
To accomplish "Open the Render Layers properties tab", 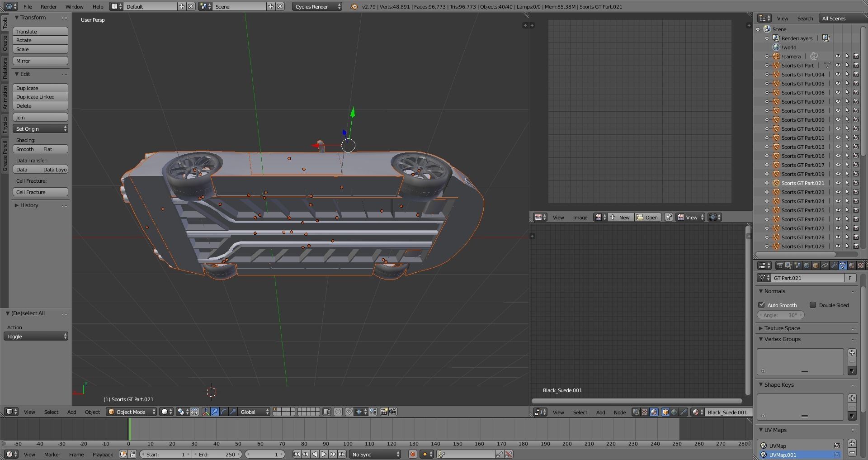I will coord(788,266).
